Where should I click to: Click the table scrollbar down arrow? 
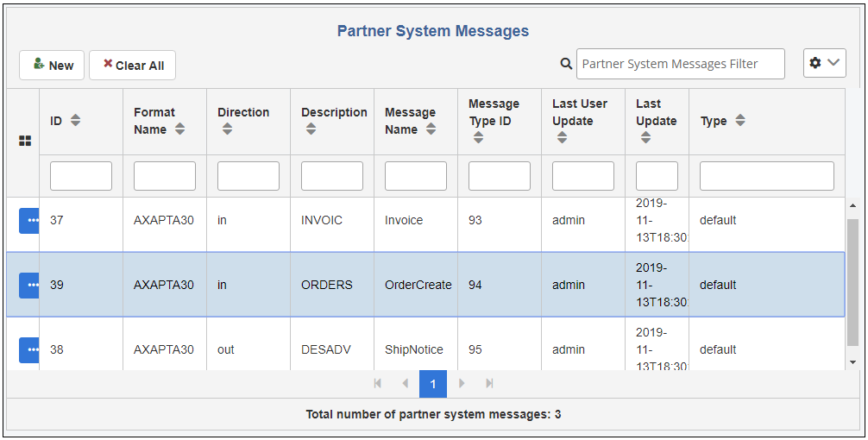(x=853, y=362)
